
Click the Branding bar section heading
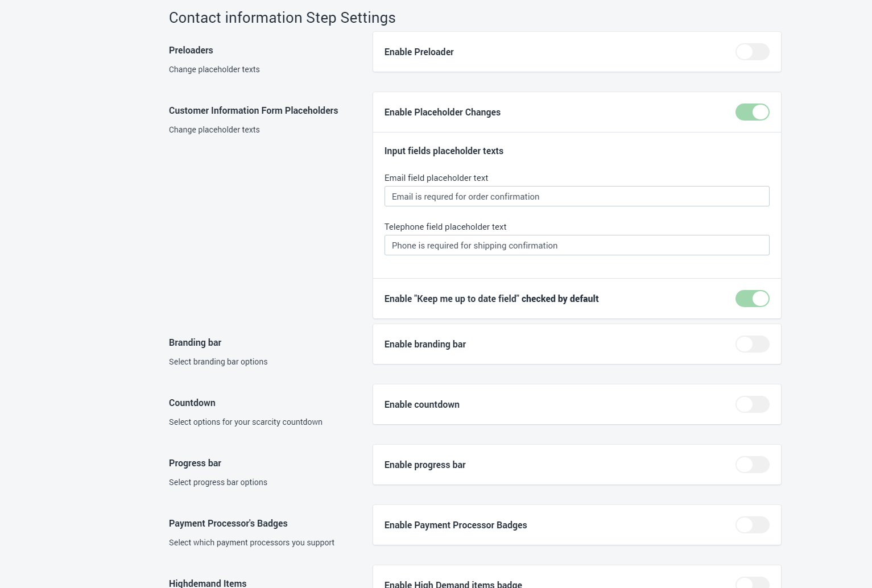point(195,342)
